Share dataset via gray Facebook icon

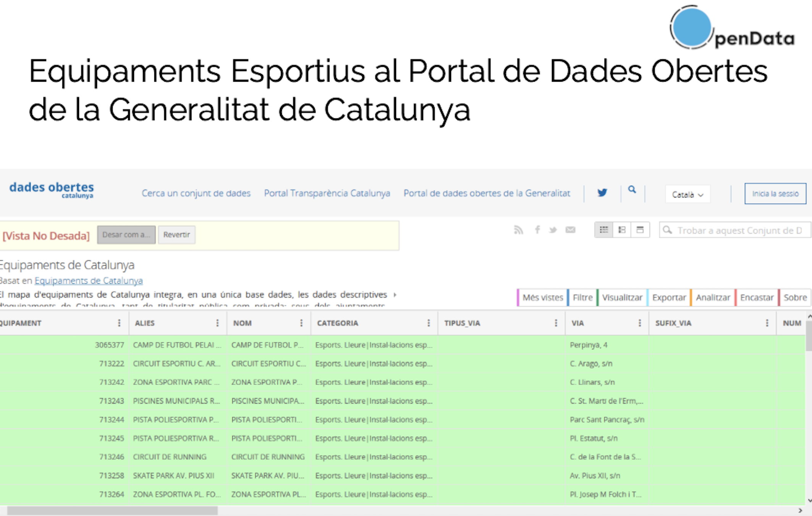[x=537, y=230]
